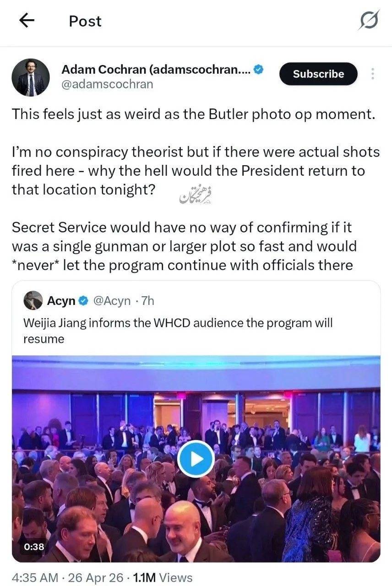The width and height of the screenshot is (392, 586).
Task: Tap the quoted post's 7h timestamp
Action: (147, 301)
